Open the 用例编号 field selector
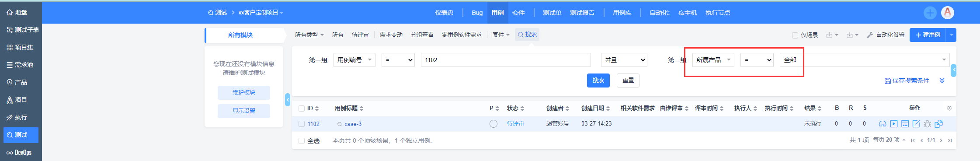 click(x=354, y=60)
